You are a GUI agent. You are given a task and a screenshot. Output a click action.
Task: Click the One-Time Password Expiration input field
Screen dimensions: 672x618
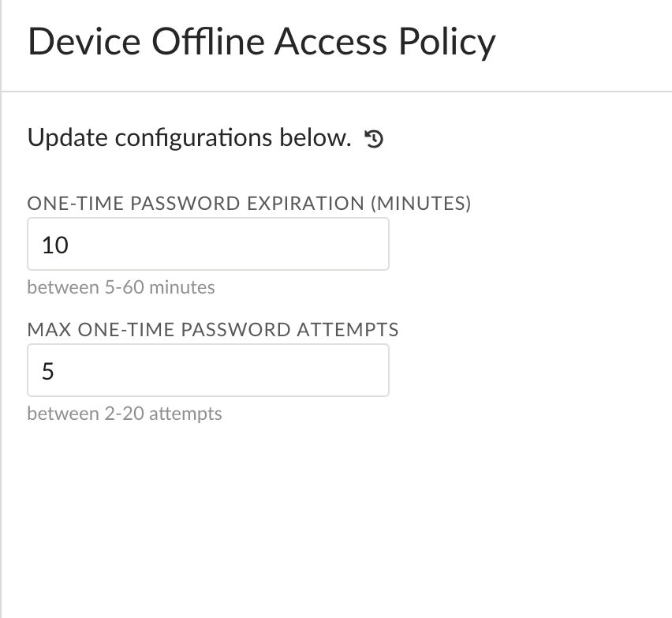(x=207, y=245)
